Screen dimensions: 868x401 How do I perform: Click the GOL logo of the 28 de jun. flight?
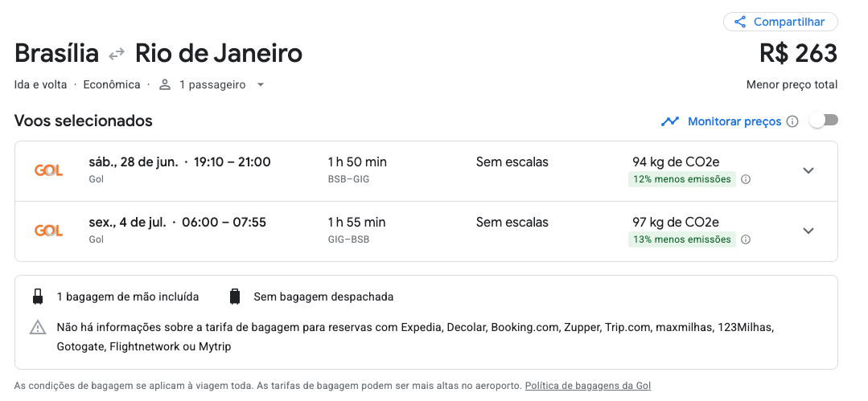click(x=48, y=170)
